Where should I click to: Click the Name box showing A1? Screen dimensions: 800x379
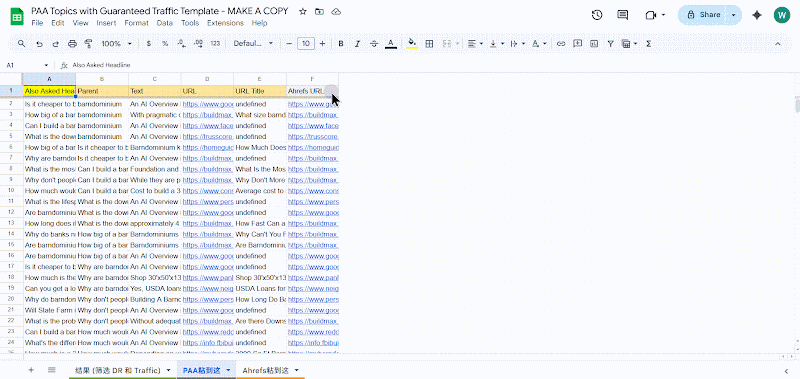tap(27, 65)
